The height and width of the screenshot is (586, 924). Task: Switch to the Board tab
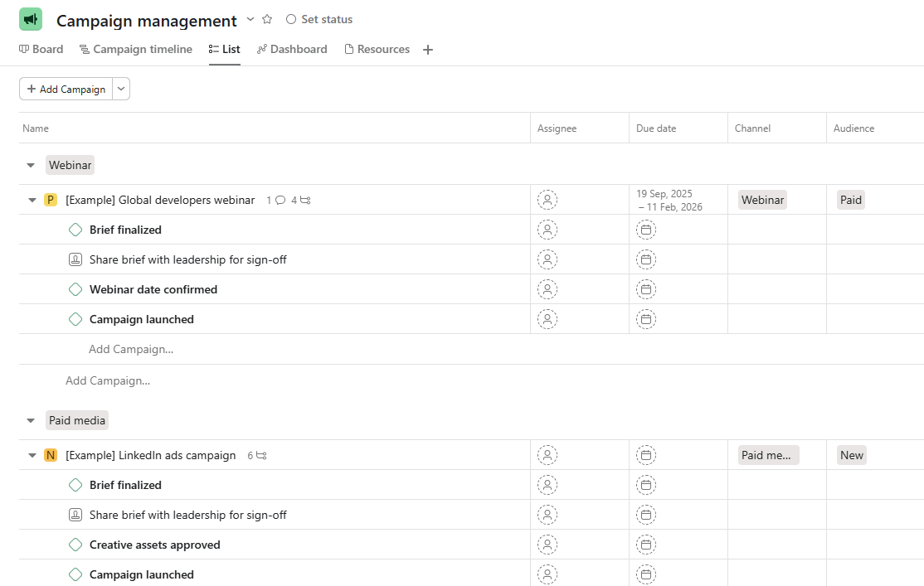41,49
